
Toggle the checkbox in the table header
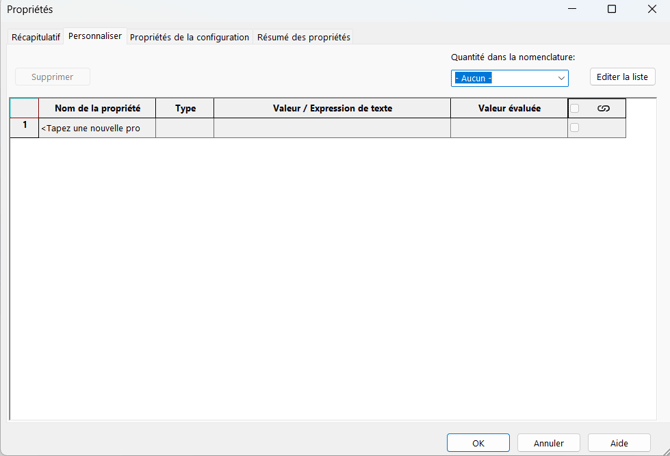[575, 109]
